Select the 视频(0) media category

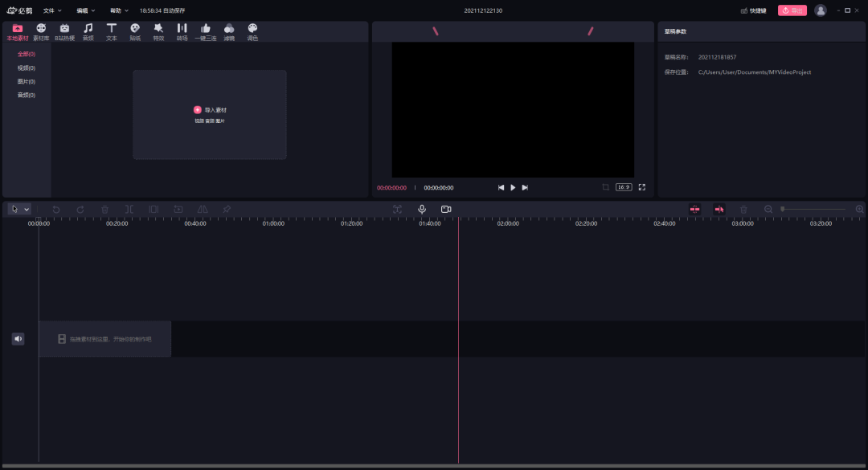26,68
